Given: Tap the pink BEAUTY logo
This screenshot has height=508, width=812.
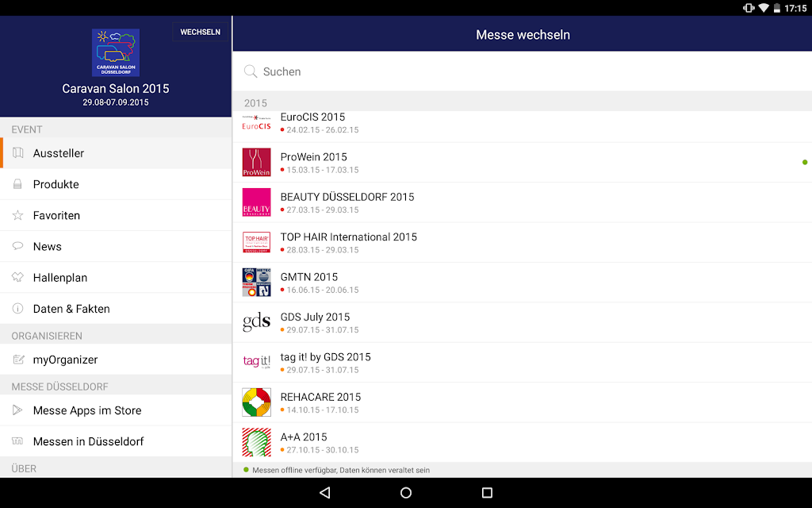Looking at the screenshot, I should [x=256, y=202].
